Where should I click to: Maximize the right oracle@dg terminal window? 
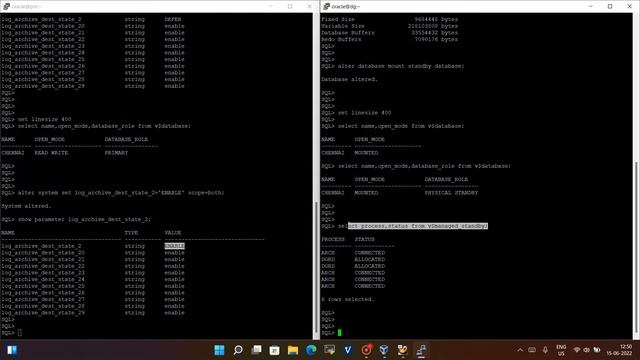pyautogui.click(x=610, y=7)
